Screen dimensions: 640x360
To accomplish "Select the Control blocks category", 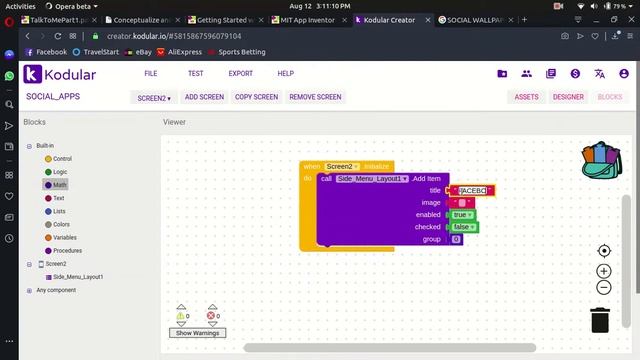I will coord(58,159).
